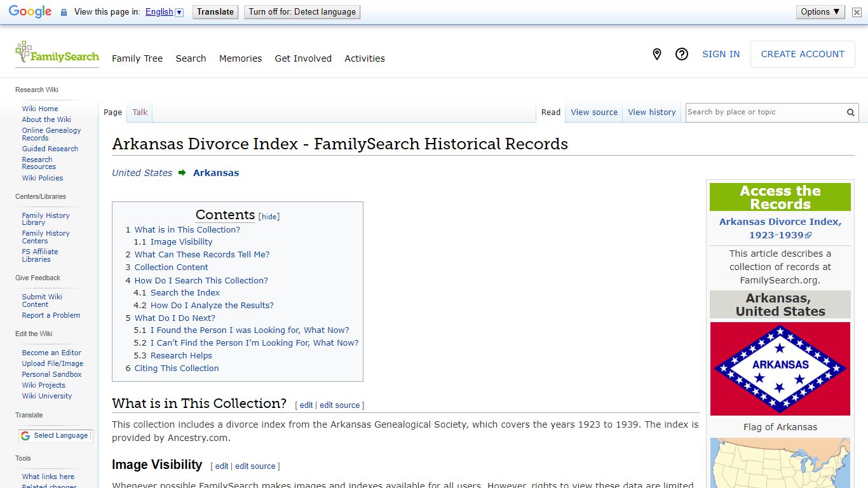The width and height of the screenshot is (868, 488).
Task: Open the Memories menu
Action: (x=240, y=58)
